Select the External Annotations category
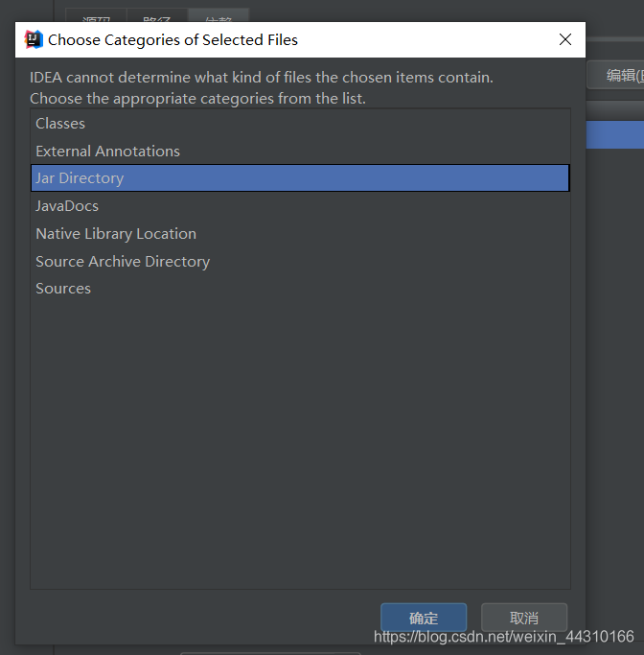The image size is (644, 655). pos(300,152)
